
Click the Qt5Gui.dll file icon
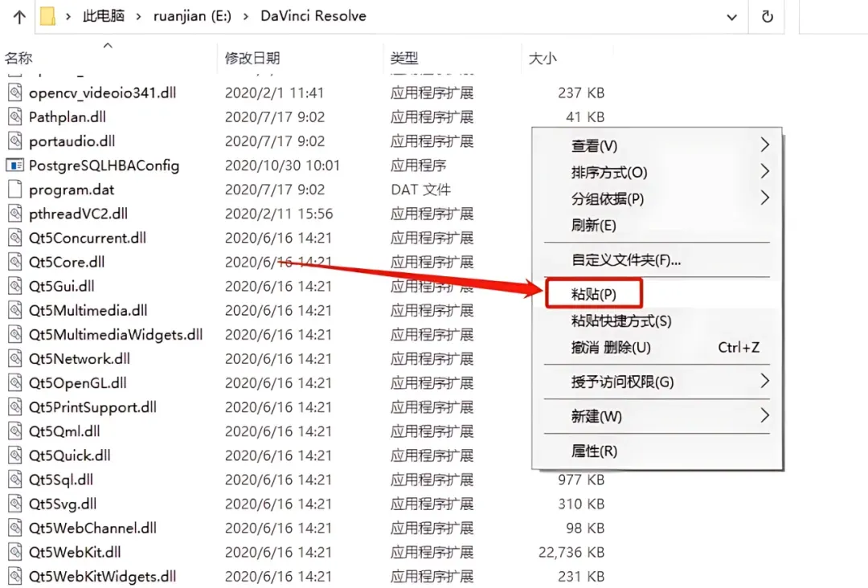15,286
